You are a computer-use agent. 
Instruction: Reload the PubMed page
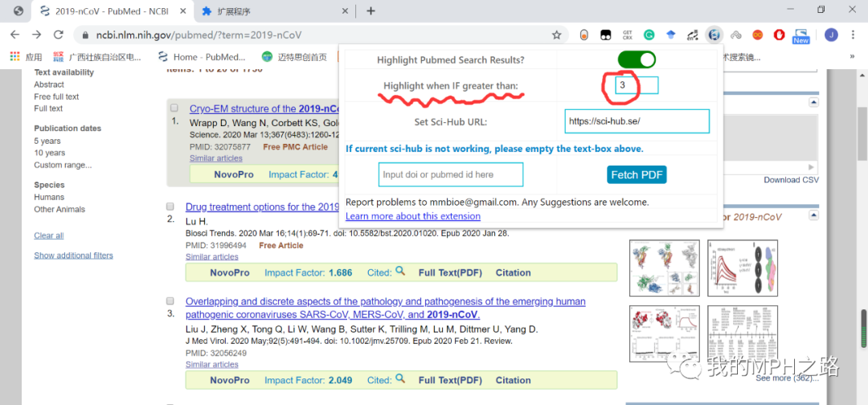pyautogui.click(x=58, y=35)
